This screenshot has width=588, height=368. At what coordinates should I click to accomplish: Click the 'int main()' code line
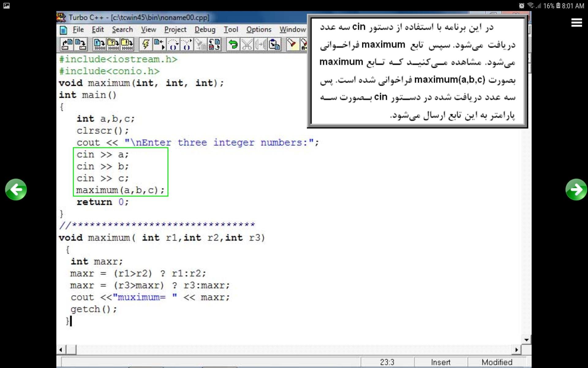click(88, 95)
